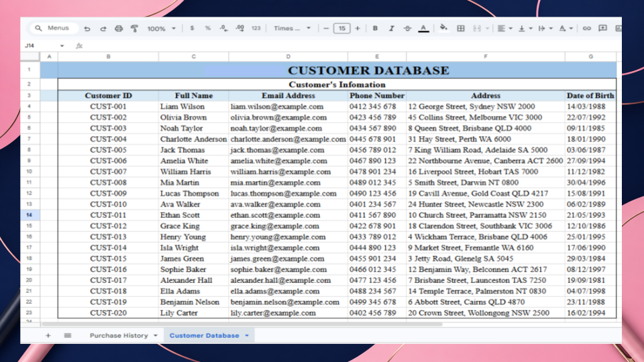Click the Menus search box
Image resolution: width=644 pixels, height=362 pixels.
[x=54, y=28]
